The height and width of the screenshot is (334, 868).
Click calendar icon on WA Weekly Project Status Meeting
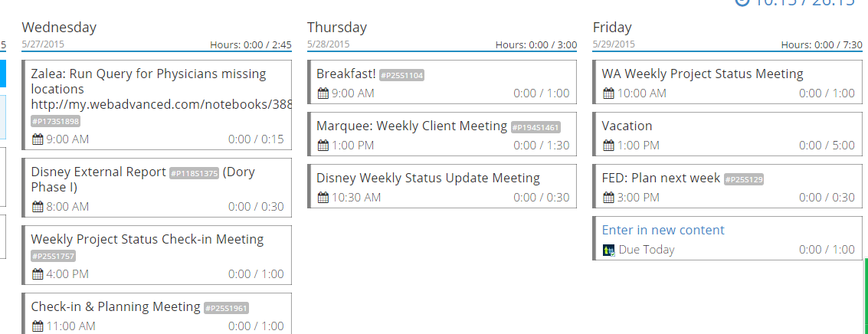click(608, 93)
